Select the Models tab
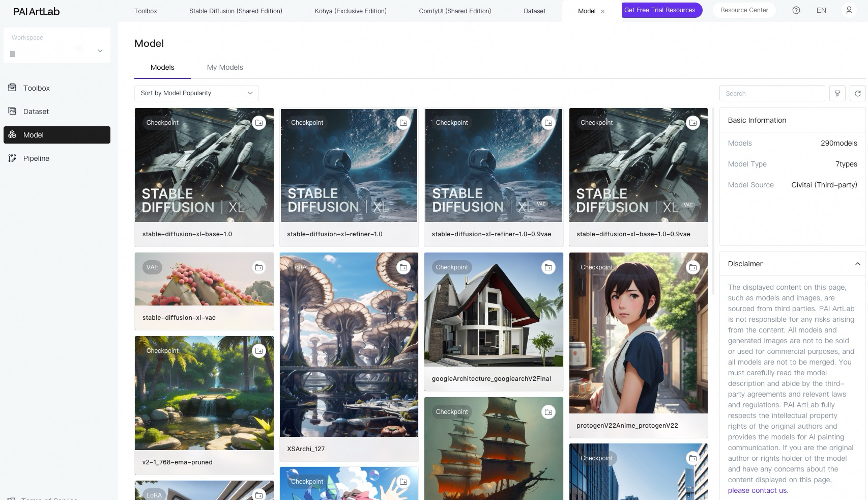This screenshot has width=868, height=500. [162, 67]
